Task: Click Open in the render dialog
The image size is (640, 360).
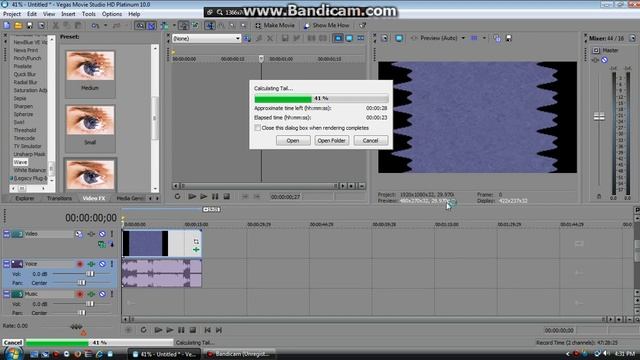Action: click(x=293, y=140)
